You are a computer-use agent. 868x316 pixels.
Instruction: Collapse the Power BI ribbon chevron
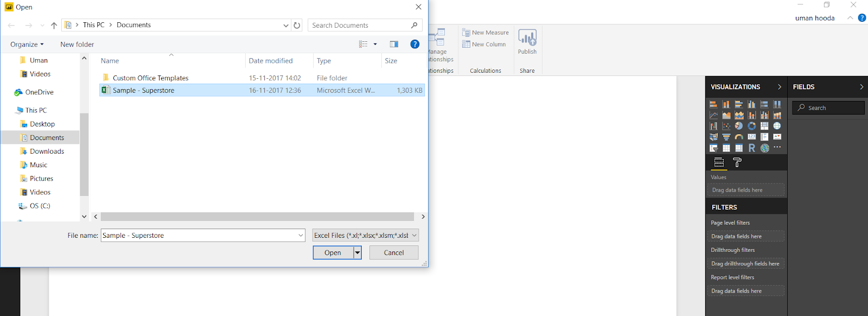tap(850, 18)
